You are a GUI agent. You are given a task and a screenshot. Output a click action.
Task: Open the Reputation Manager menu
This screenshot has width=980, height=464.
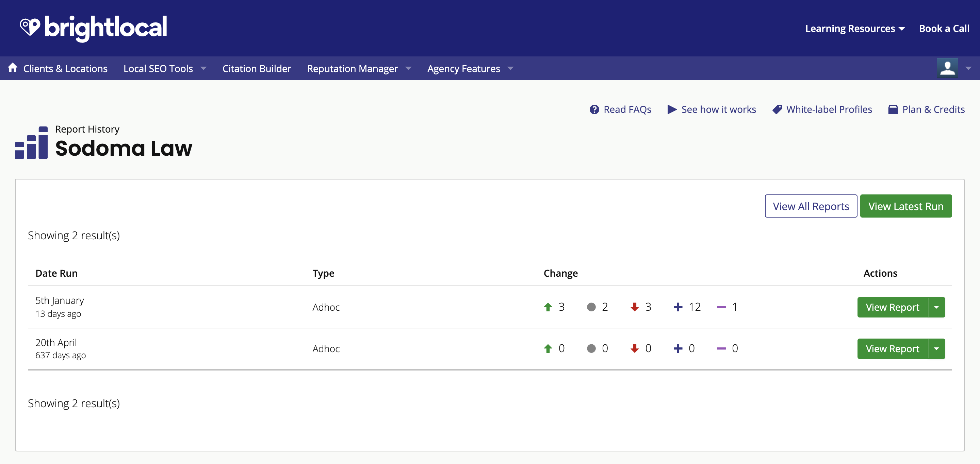point(352,68)
